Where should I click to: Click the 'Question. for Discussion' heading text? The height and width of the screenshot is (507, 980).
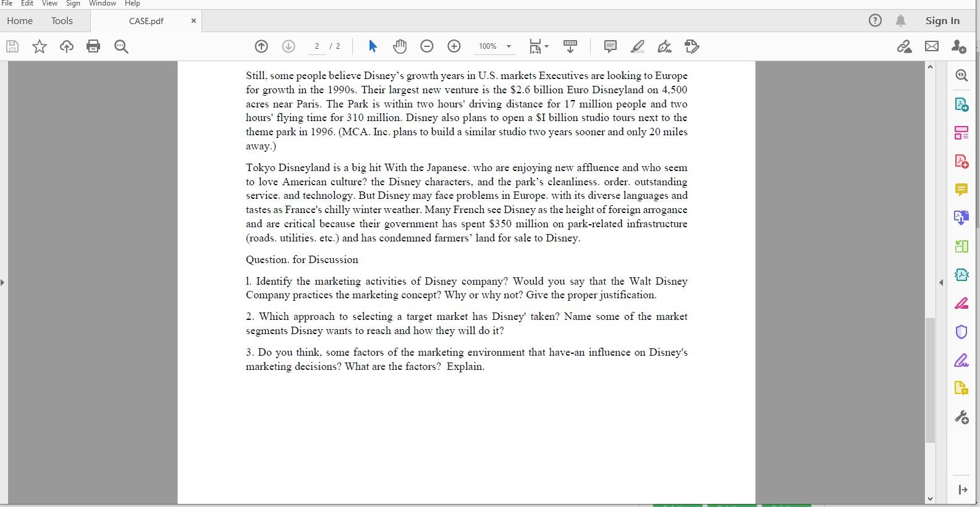302,259
